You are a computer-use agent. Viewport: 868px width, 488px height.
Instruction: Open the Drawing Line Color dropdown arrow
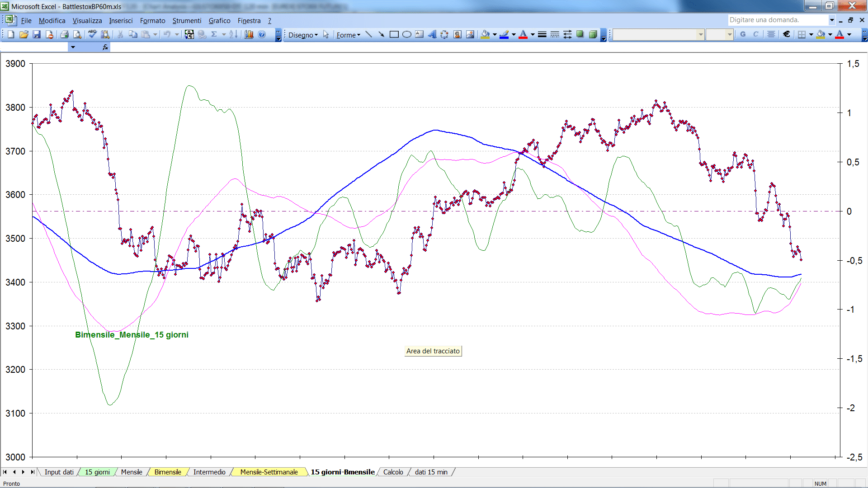point(514,34)
